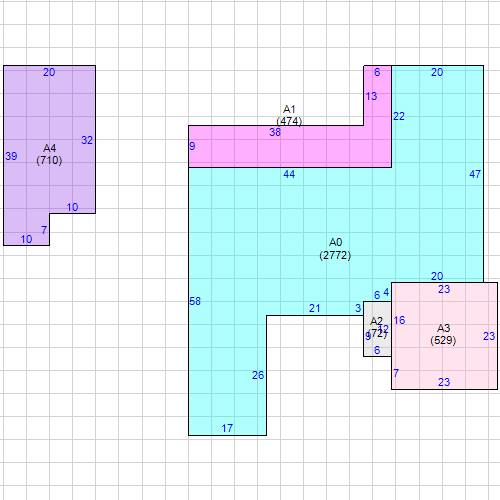Screen dimensions: 500x500
Task: Select the A1 (474) area label
Action: click(289, 115)
